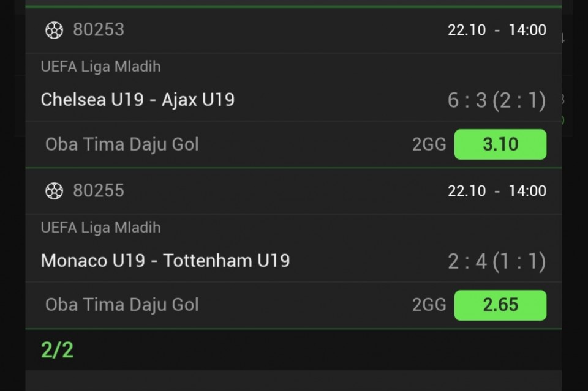Click UEFA Liga Mladih above the Monaco match
The width and height of the screenshot is (588, 391).
click(100, 228)
